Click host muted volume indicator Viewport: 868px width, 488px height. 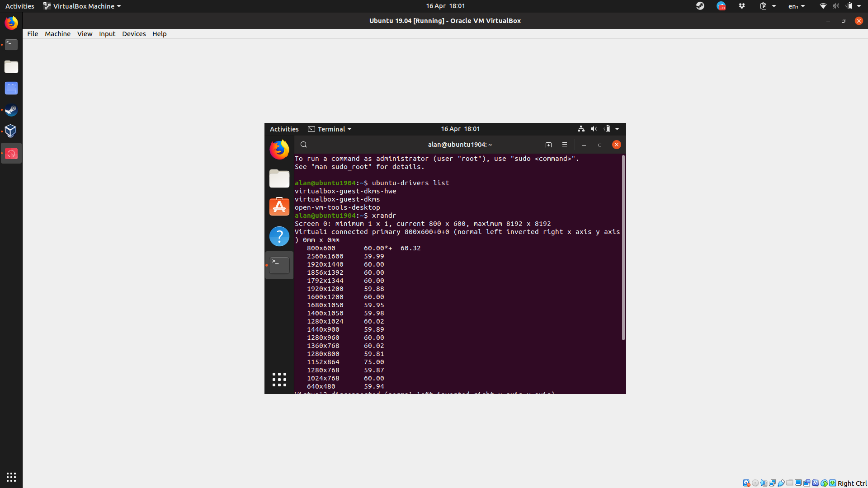[835, 6]
